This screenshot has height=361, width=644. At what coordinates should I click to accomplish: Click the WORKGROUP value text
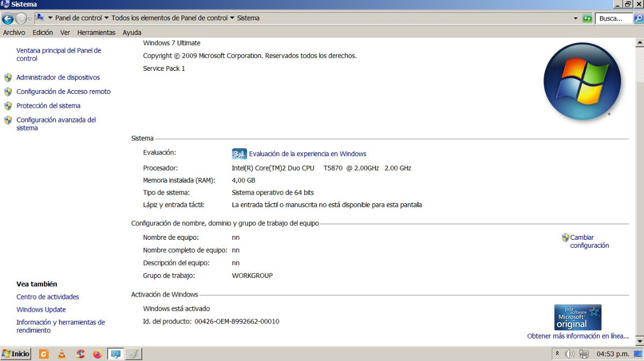252,276
